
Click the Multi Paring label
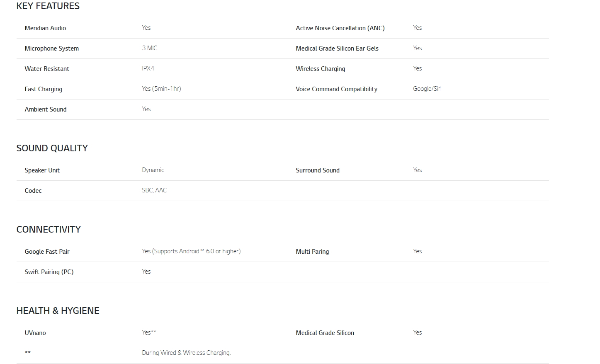(312, 252)
